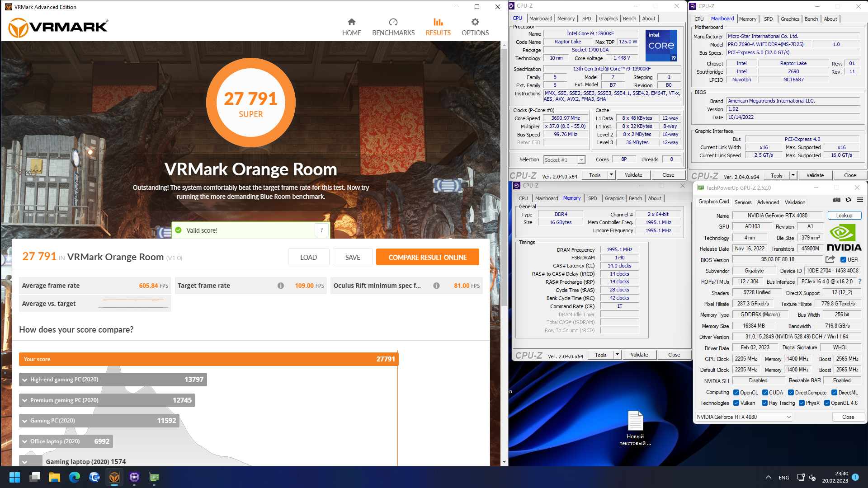The height and width of the screenshot is (488, 868).
Task: Expand Gaming PC (2020) row
Action: (25, 421)
